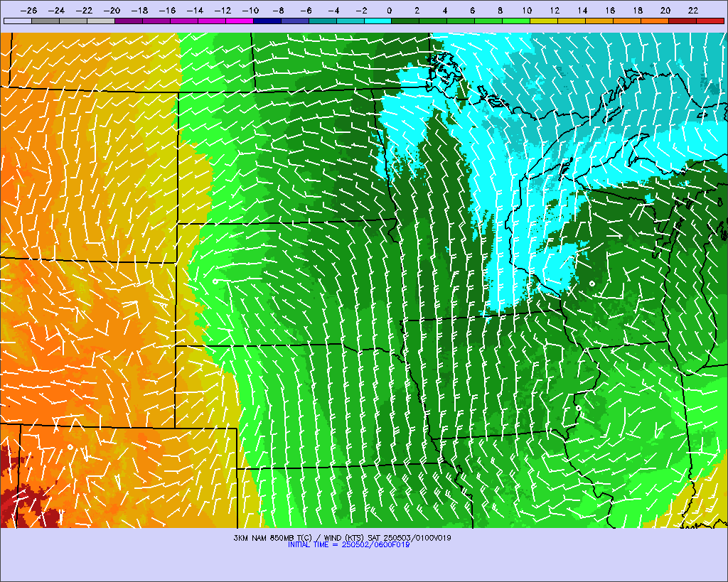
Task: Click the "3KM NAM 850MB T(C) / WIND (KTS)" title
Action: [x=299, y=538]
